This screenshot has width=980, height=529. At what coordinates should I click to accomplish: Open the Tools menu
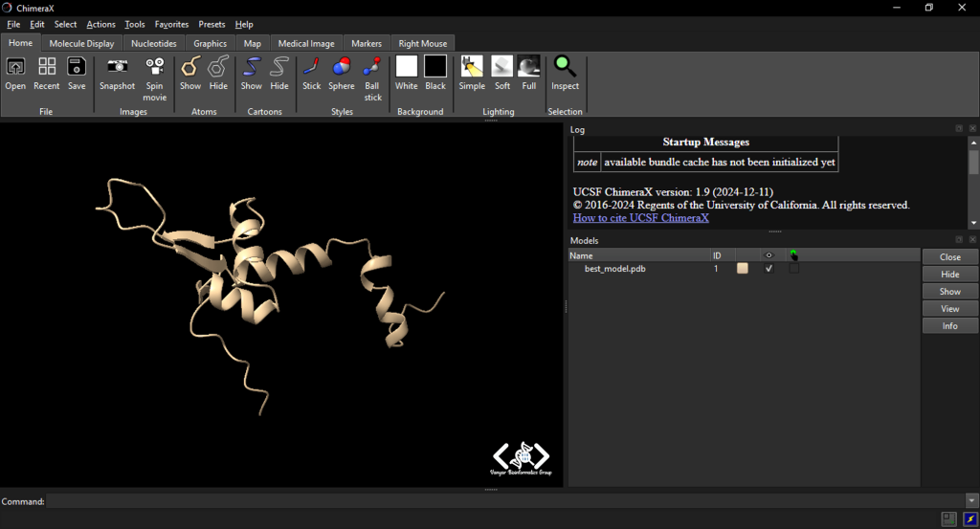click(134, 24)
